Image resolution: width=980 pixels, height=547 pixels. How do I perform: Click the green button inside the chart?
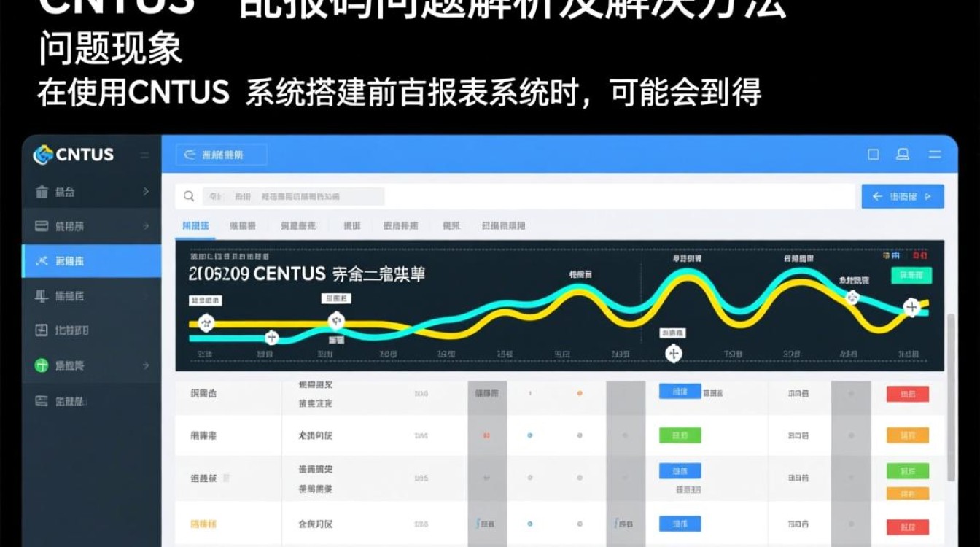click(x=911, y=275)
